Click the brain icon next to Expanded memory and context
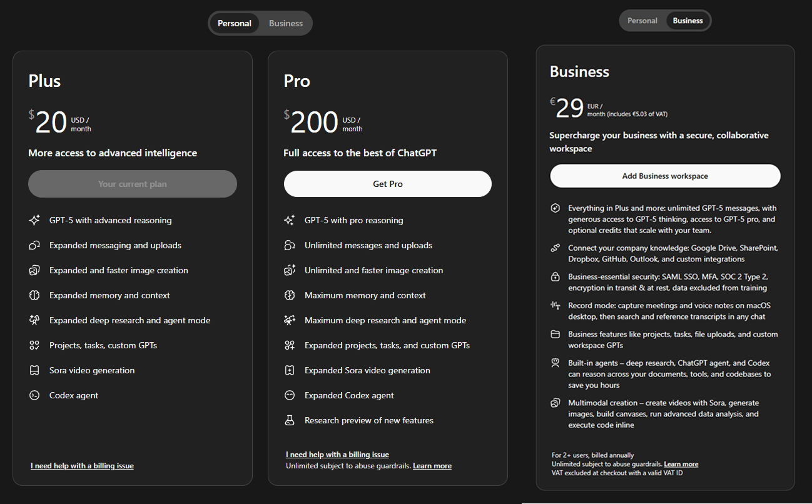Screen dimensions: 812x504 point(34,295)
